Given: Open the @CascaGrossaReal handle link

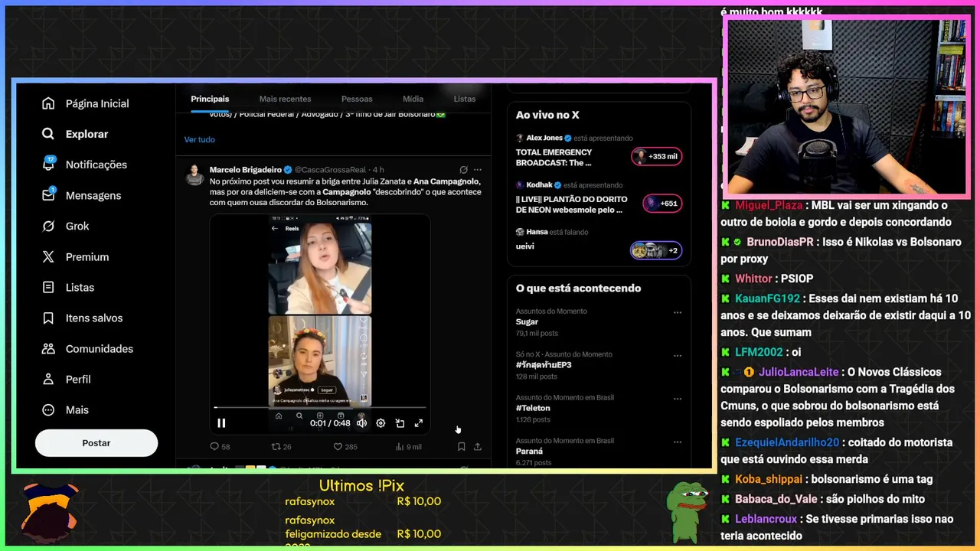Looking at the screenshot, I should click(330, 169).
